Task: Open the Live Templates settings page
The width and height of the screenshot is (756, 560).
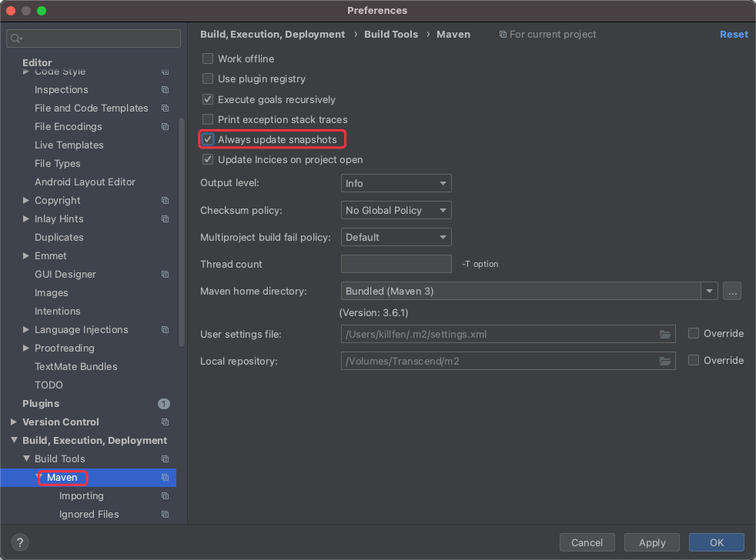Action: click(x=69, y=145)
